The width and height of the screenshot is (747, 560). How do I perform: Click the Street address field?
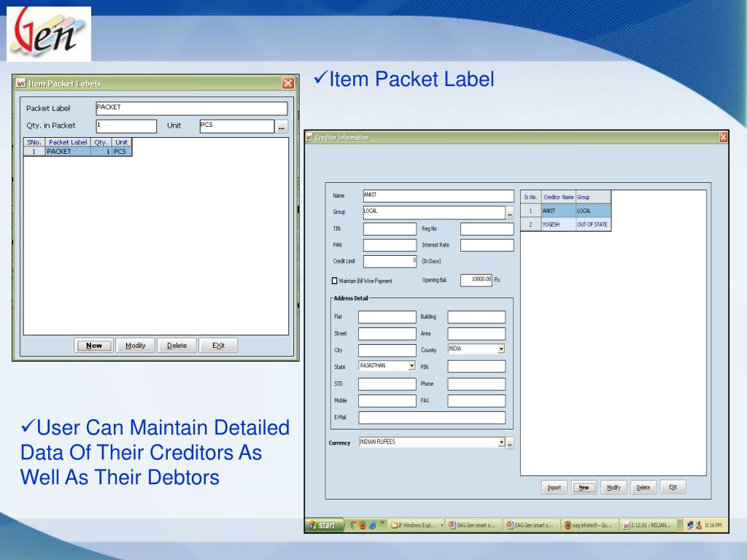[x=387, y=334]
